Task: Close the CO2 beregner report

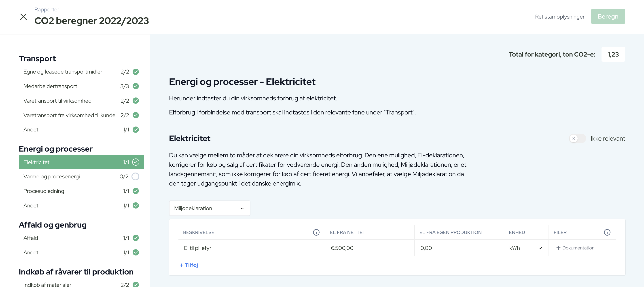Action: point(23,17)
